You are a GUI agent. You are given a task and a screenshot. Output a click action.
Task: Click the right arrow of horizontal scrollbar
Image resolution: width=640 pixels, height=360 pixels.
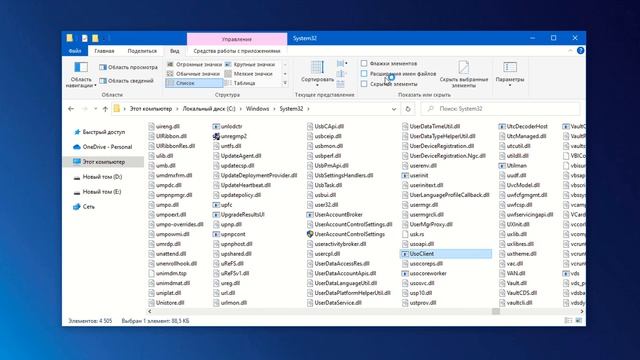coord(582,311)
